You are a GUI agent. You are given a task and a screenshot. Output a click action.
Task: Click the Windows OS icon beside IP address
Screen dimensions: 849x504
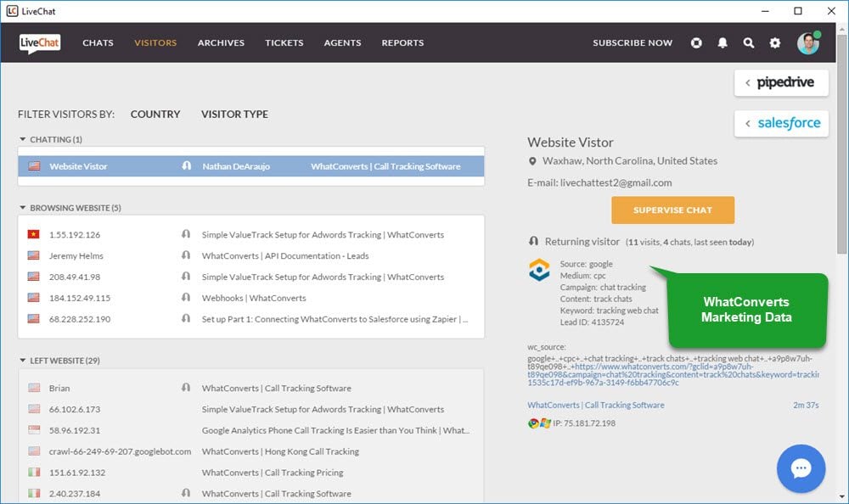[545, 423]
